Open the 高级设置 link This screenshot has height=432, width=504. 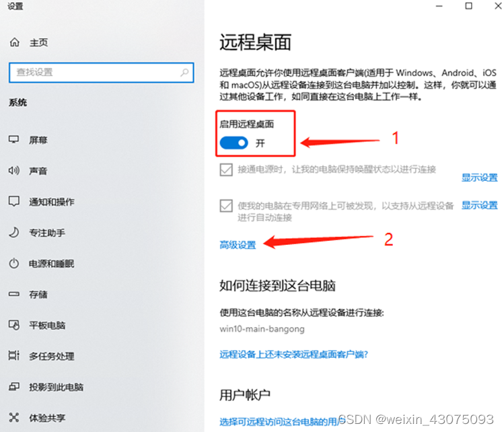pos(238,245)
